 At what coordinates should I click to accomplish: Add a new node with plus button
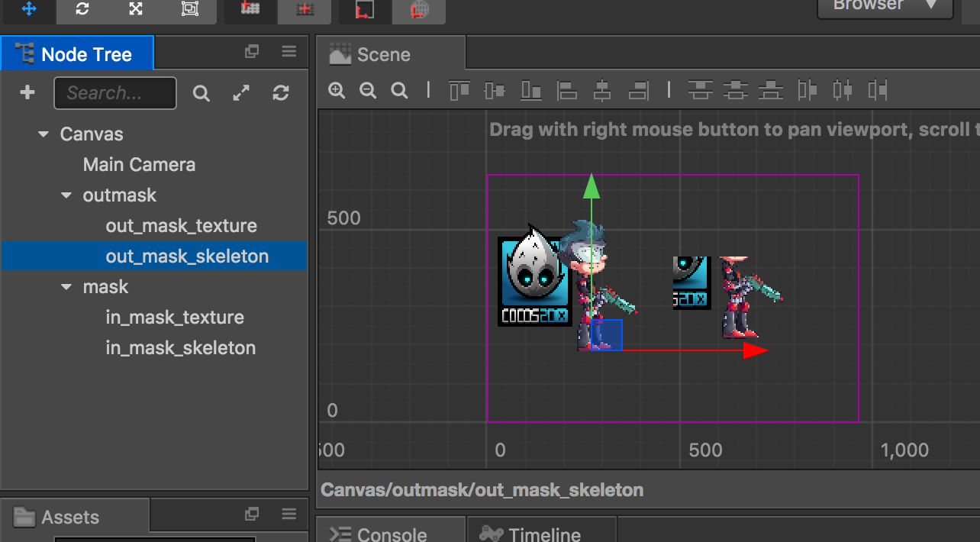tap(27, 92)
